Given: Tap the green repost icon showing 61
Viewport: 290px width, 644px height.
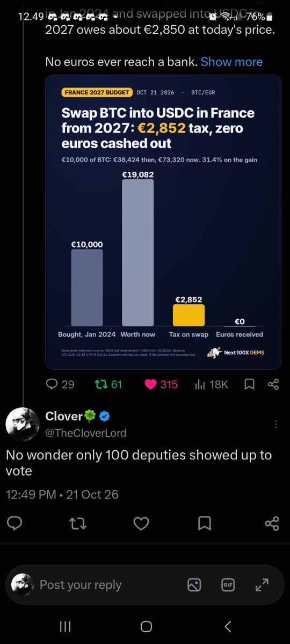Looking at the screenshot, I should (108, 384).
